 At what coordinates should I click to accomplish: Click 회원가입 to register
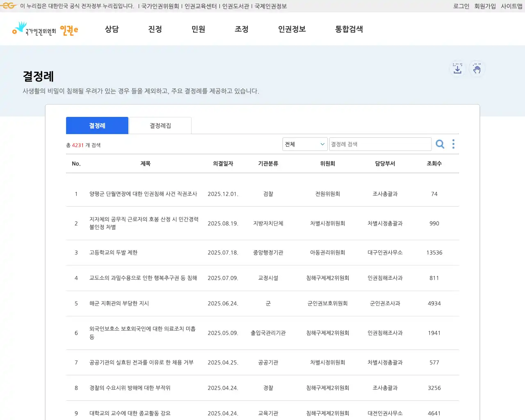tap(485, 6)
